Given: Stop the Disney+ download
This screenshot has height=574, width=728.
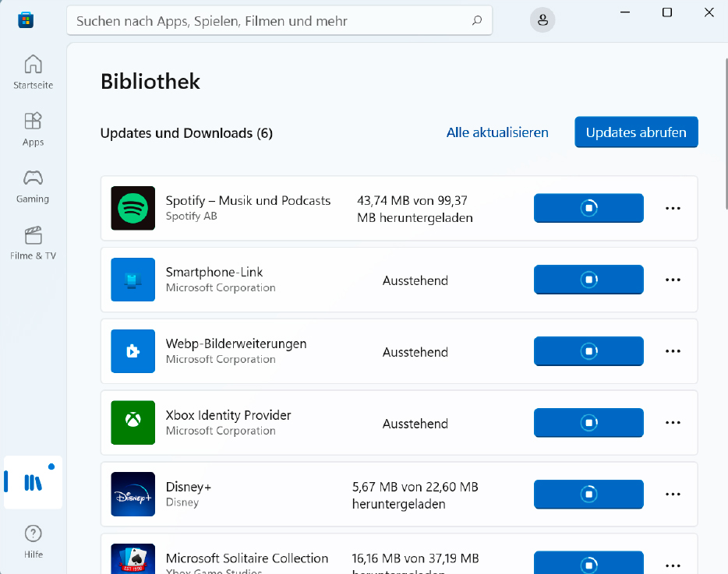Looking at the screenshot, I should [588, 495].
